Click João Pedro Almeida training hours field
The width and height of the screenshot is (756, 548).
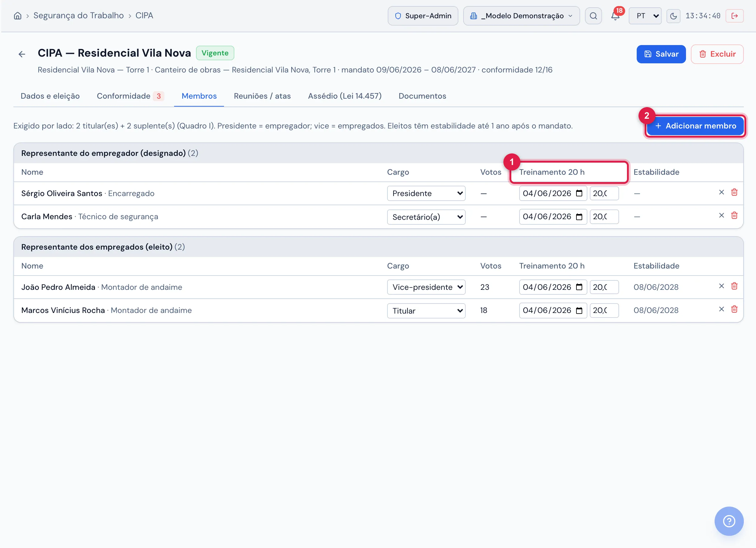(604, 287)
